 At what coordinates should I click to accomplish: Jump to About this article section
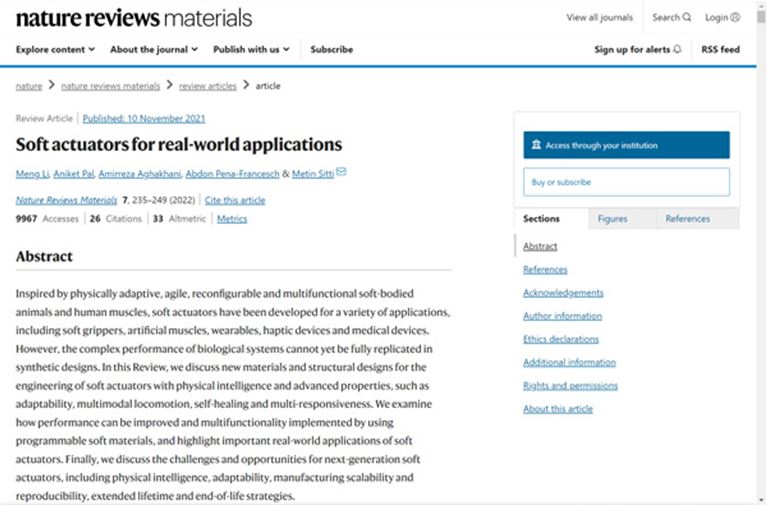(x=558, y=409)
